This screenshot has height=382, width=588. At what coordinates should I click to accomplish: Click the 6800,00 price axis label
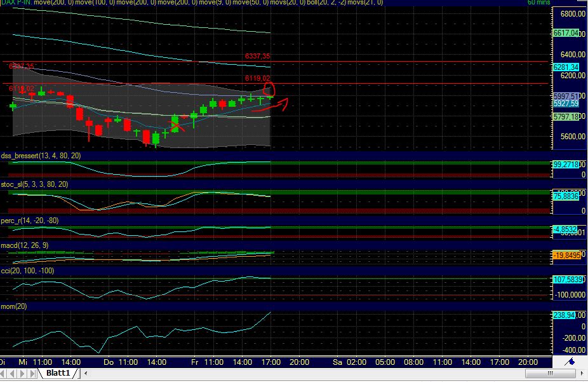coord(573,14)
